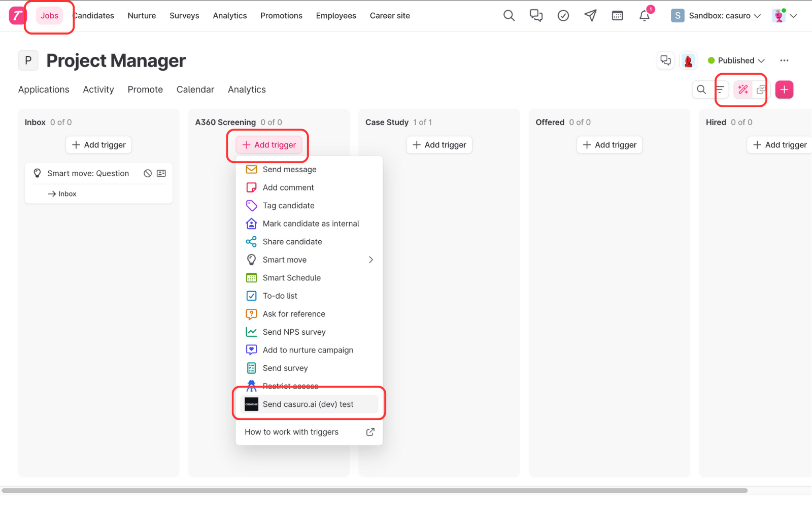Open the three-dot job options menu

click(784, 60)
